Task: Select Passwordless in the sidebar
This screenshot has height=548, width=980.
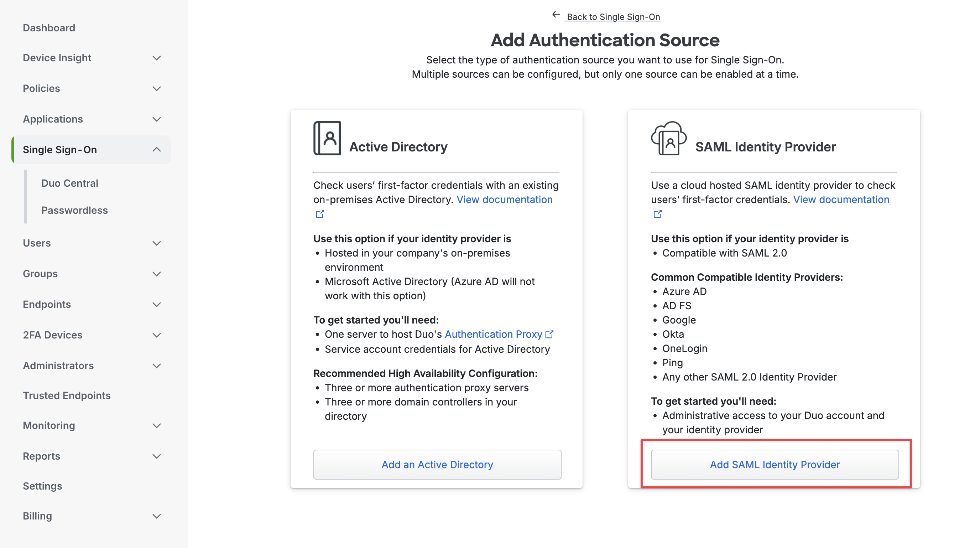Action: [x=74, y=211]
